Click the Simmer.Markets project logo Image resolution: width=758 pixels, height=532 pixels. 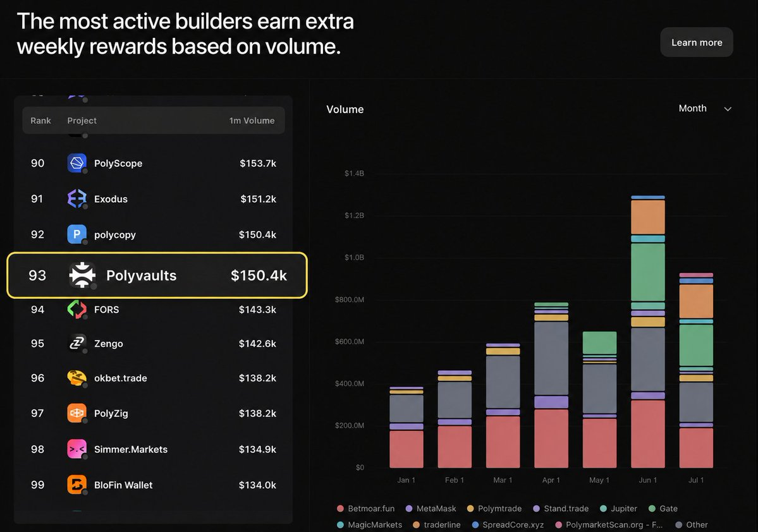pyautogui.click(x=77, y=449)
